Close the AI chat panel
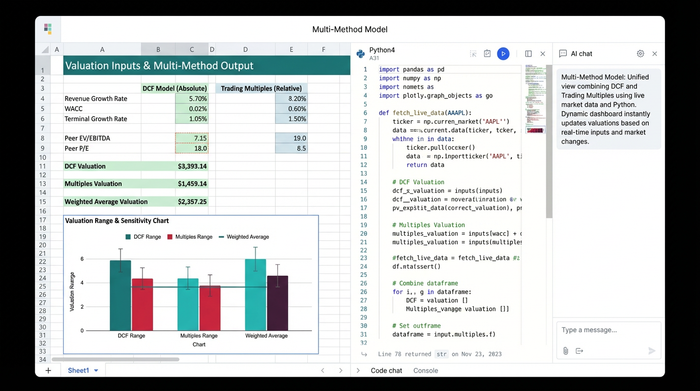700x391 pixels. [x=654, y=54]
